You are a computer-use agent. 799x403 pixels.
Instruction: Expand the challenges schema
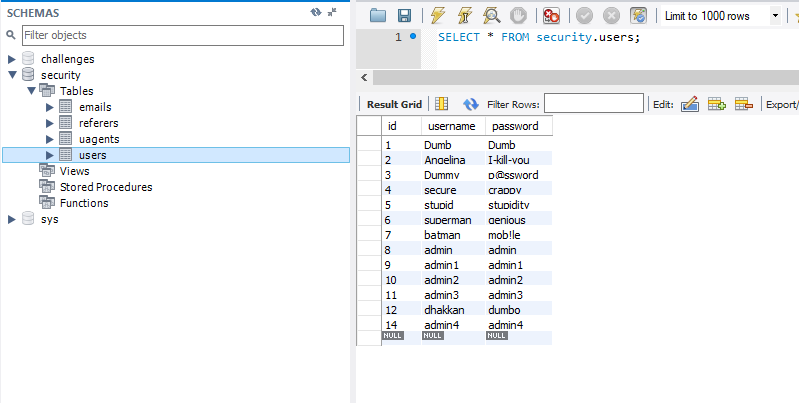(x=12, y=59)
